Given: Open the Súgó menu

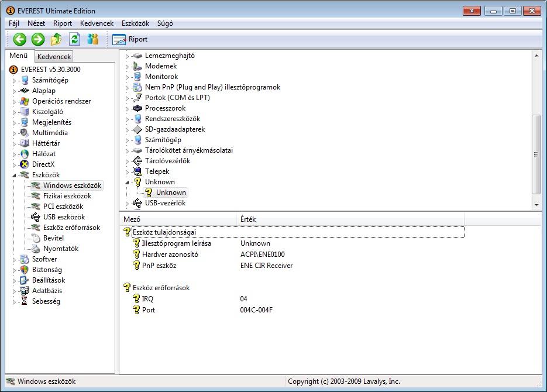Looking at the screenshot, I should pyautogui.click(x=165, y=23).
